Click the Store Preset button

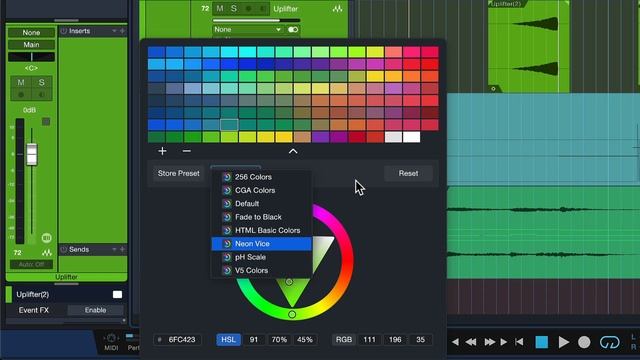pos(178,173)
